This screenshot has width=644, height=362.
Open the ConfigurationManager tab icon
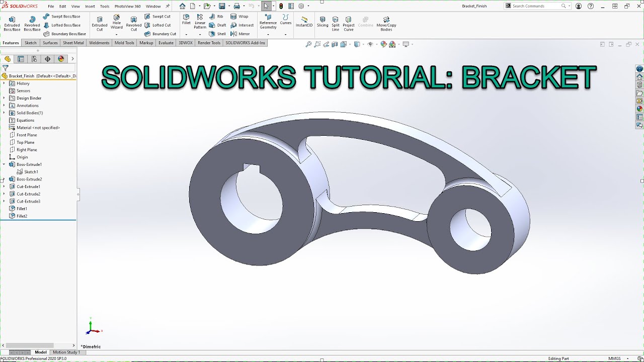tap(34, 59)
